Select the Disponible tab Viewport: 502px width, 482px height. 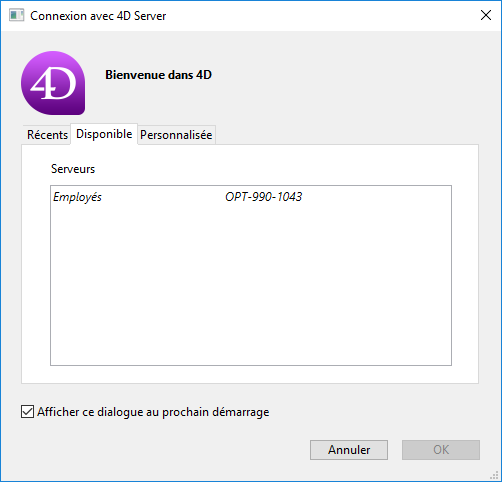point(104,134)
